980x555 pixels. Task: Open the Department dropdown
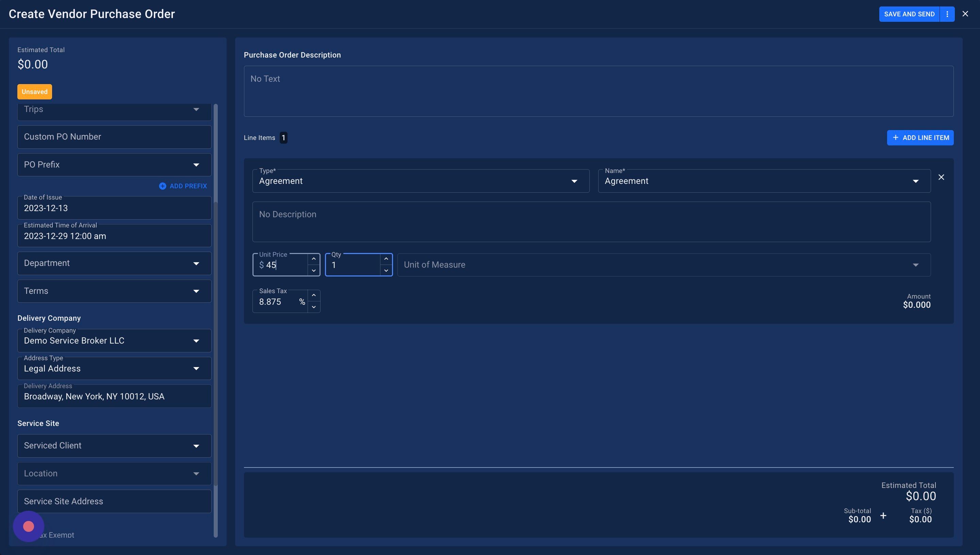[x=114, y=264]
